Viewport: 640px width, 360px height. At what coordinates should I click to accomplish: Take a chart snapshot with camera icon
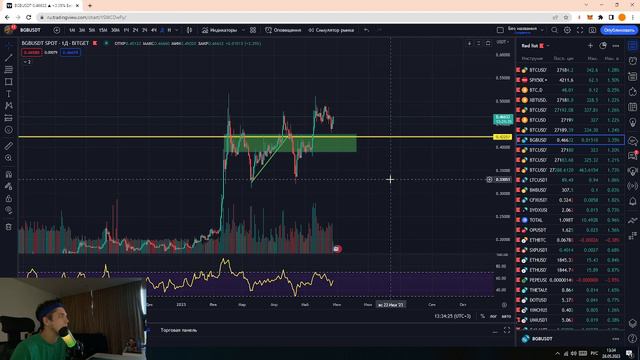click(x=592, y=30)
